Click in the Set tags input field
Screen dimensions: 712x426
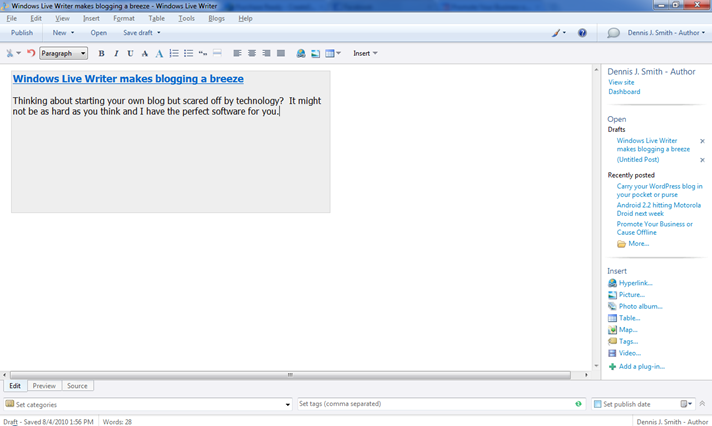435,405
